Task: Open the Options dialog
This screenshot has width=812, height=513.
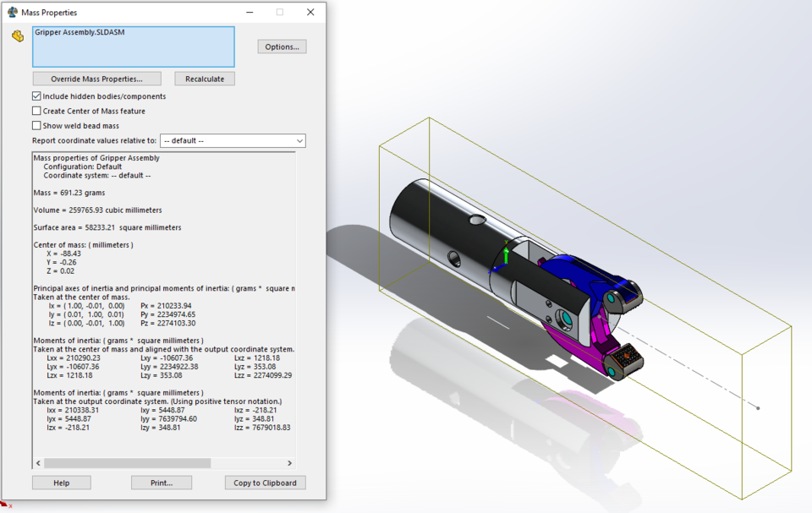Action: pyautogui.click(x=282, y=46)
